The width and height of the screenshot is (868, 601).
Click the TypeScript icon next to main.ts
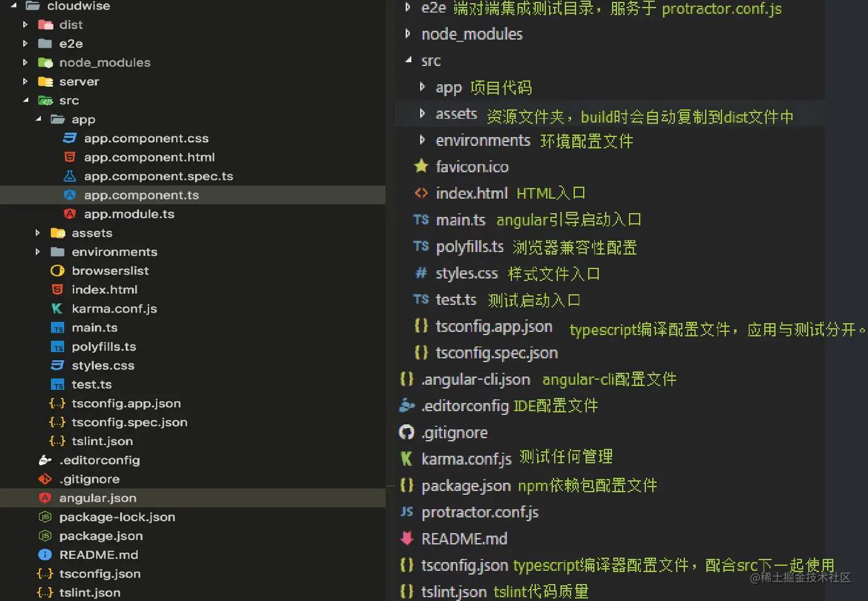[x=57, y=328]
